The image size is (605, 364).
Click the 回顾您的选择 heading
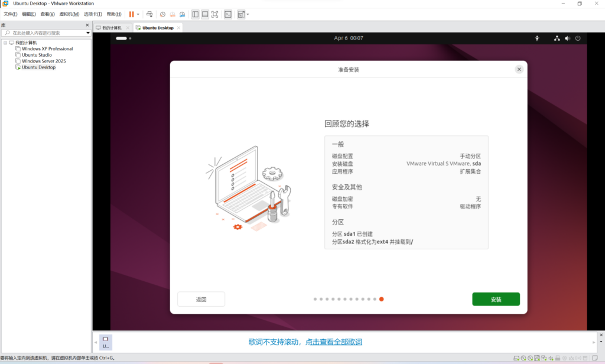pos(346,124)
